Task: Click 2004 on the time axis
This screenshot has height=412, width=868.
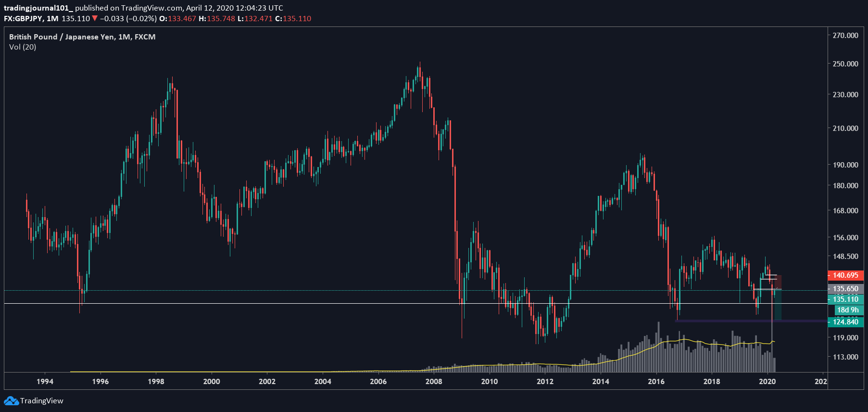Action: click(x=323, y=381)
